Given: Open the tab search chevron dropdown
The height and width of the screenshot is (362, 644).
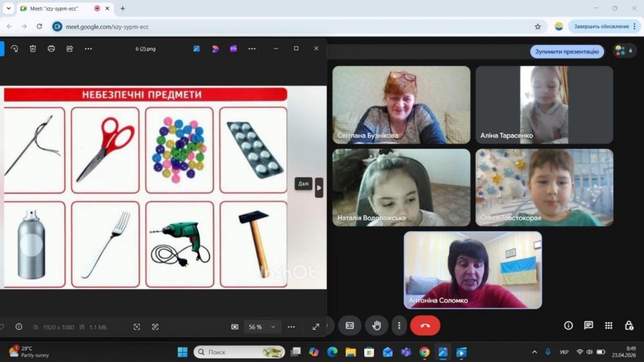Looking at the screenshot, I should click(x=8, y=8).
